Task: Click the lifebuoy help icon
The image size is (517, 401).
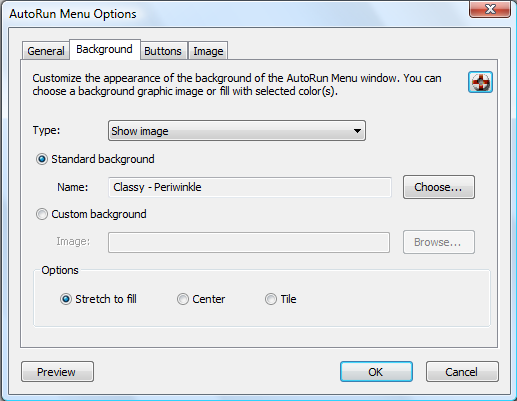Action: (x=480, y=82)
